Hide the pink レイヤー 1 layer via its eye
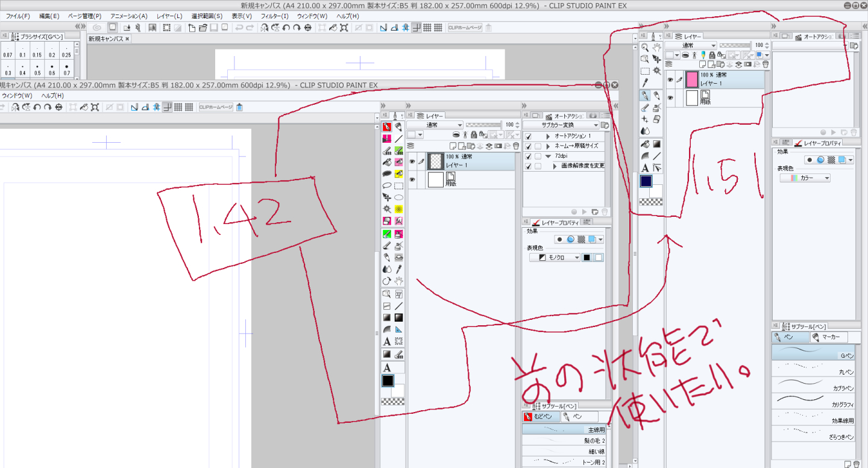 [670, 79]
